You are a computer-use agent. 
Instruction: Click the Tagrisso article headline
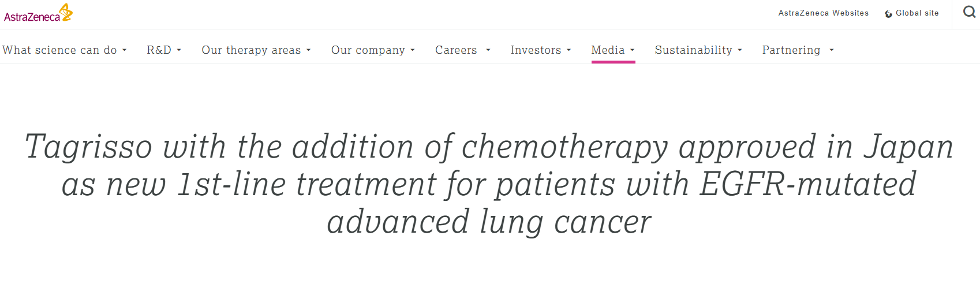pos(489,184)
